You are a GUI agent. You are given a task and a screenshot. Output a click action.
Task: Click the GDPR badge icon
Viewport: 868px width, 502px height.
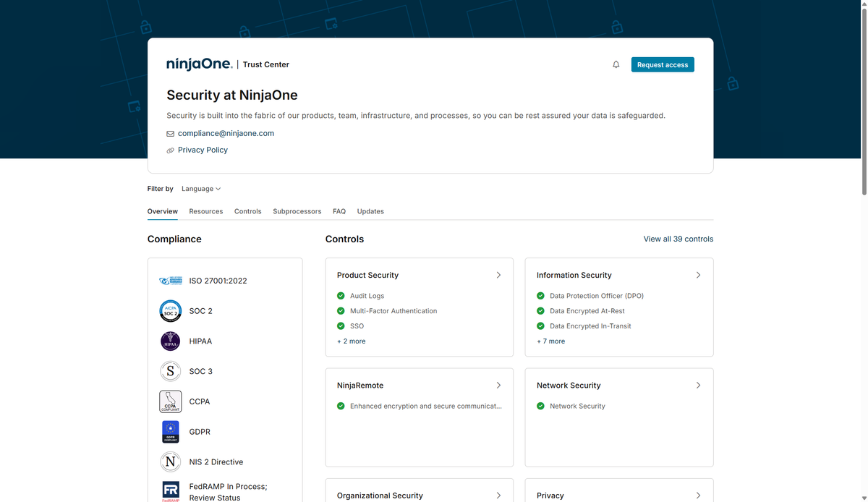point(171,432)
